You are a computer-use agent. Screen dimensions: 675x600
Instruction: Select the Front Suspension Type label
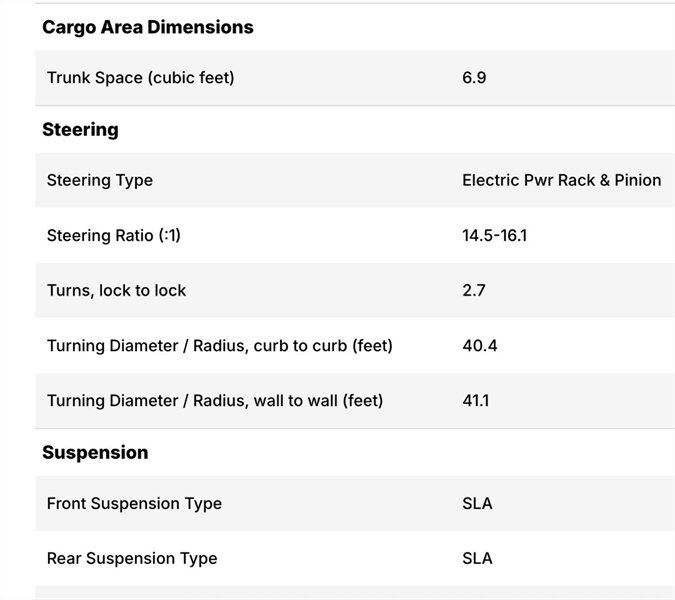pyautogui.click(x=134, y=503)
